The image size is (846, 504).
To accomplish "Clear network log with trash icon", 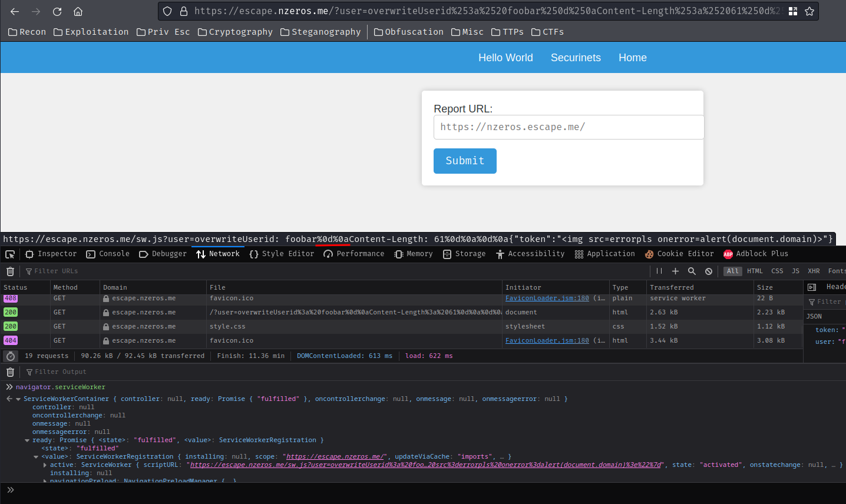I will coord(10,271).
